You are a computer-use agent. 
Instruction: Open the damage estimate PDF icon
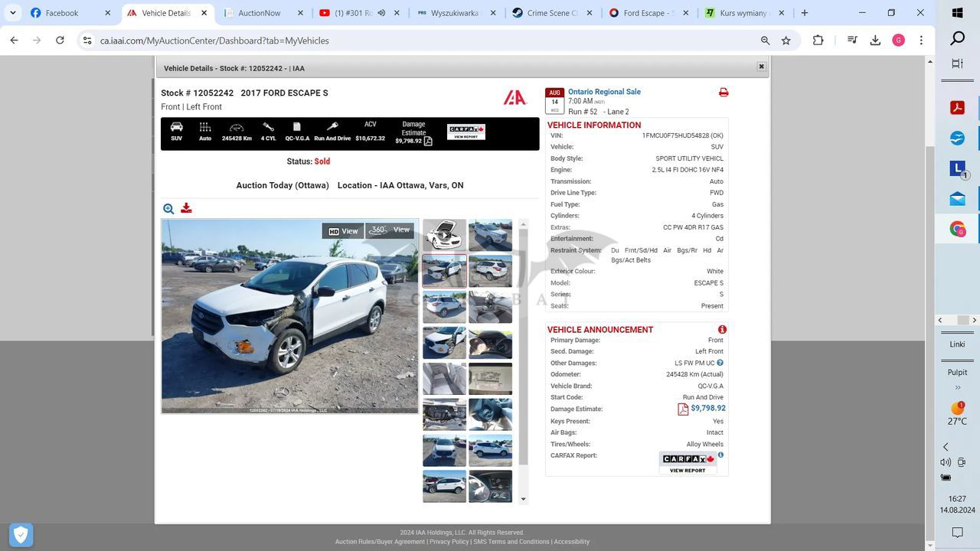click(683, 409)
